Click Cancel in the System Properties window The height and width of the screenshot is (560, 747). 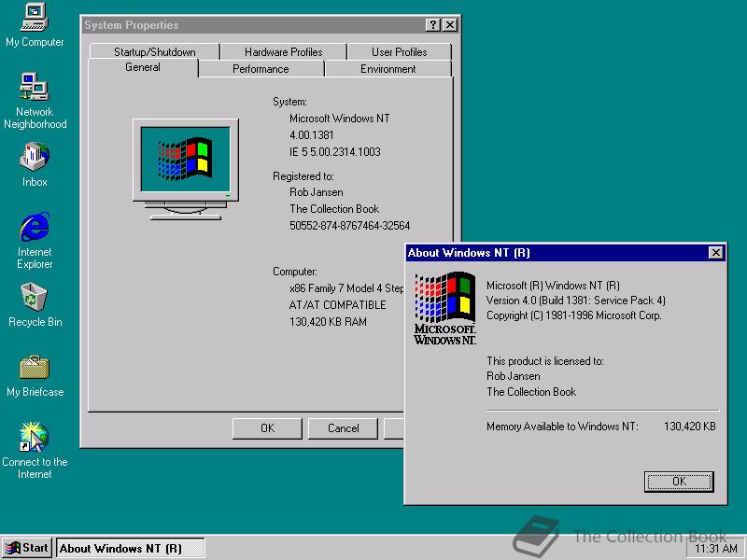[x=343, y=428]
